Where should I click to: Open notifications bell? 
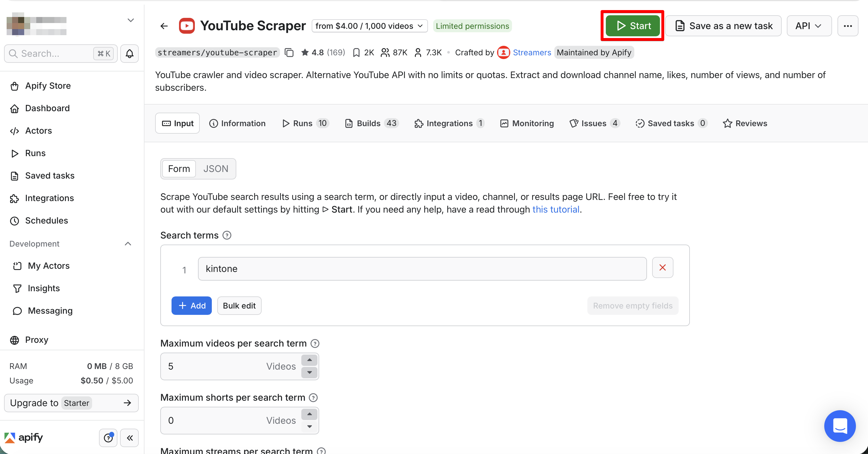130,53
